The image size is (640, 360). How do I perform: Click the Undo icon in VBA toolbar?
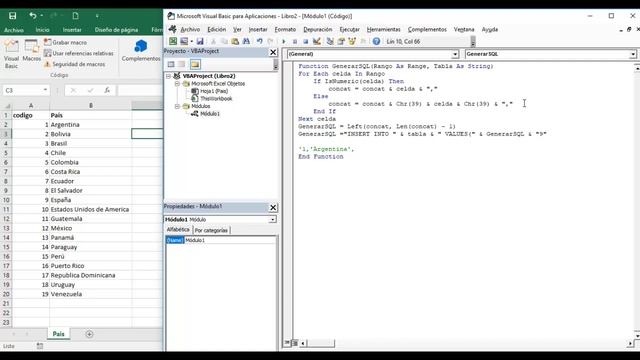point(260,41)
